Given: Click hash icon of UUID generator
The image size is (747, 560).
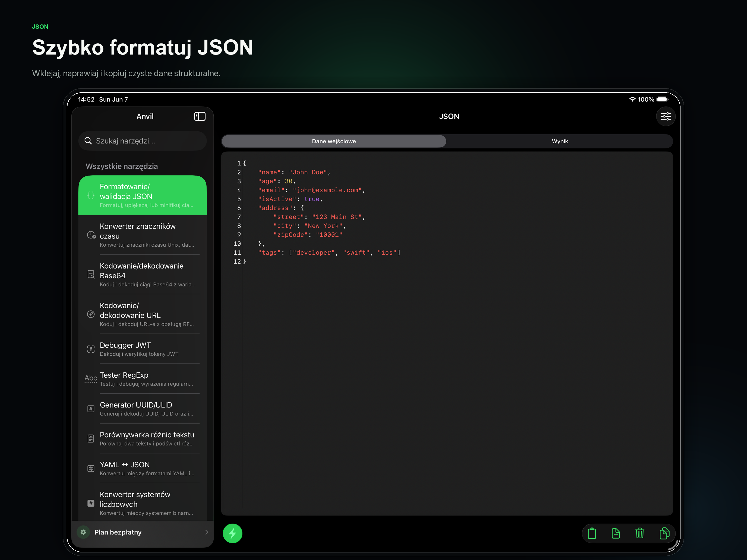Looking at the screenshot, I should 91,408.
